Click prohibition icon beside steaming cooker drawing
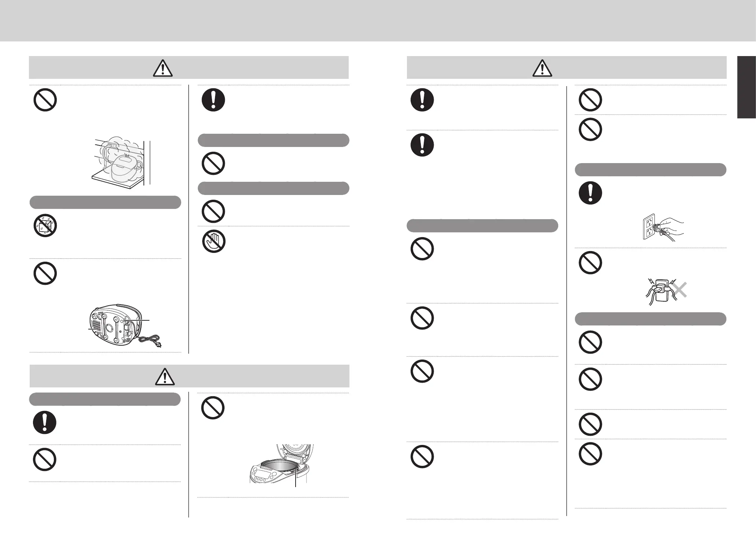The width and height of the screenshot is (756, 534). 45,99
